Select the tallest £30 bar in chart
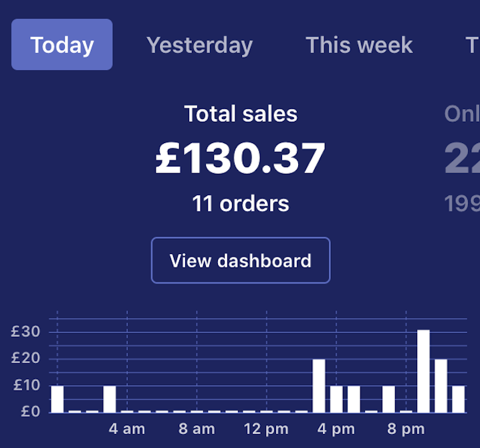 (423, 371)
